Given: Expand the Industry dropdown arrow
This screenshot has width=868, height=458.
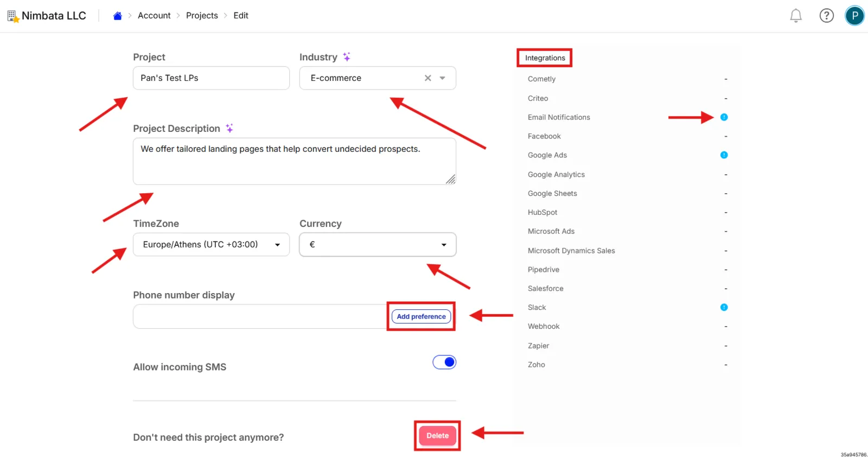Looking at the screenshot, I should point(443,78).
